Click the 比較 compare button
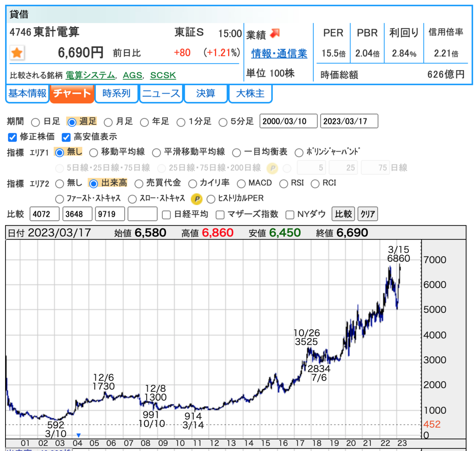 click(x=343, y=214)
